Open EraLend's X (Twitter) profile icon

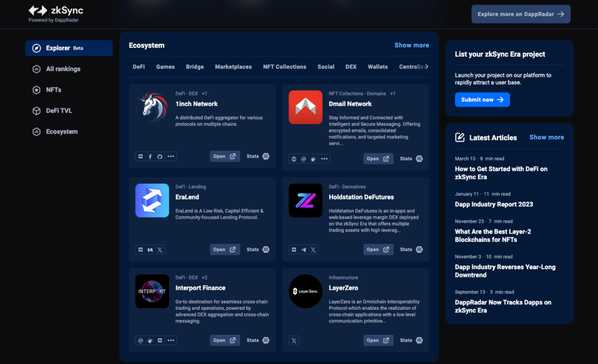pyautogui.click(x=160, y=250)
